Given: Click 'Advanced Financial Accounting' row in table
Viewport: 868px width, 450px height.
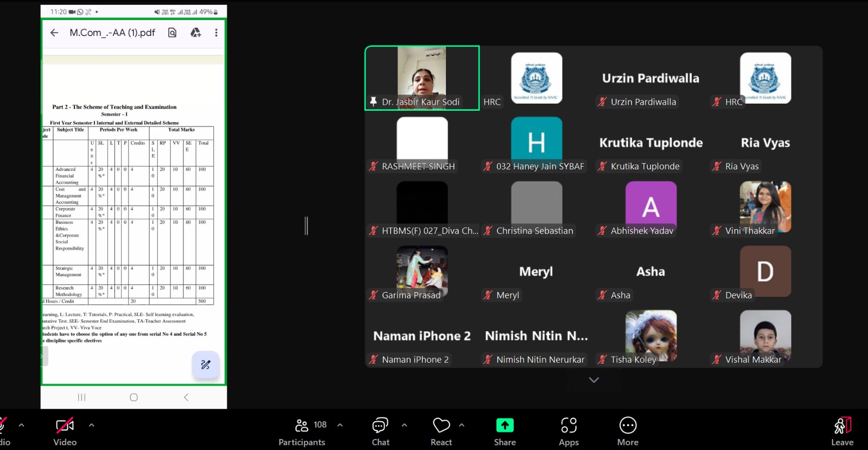Looking at the screenshot, I should 128,176.
